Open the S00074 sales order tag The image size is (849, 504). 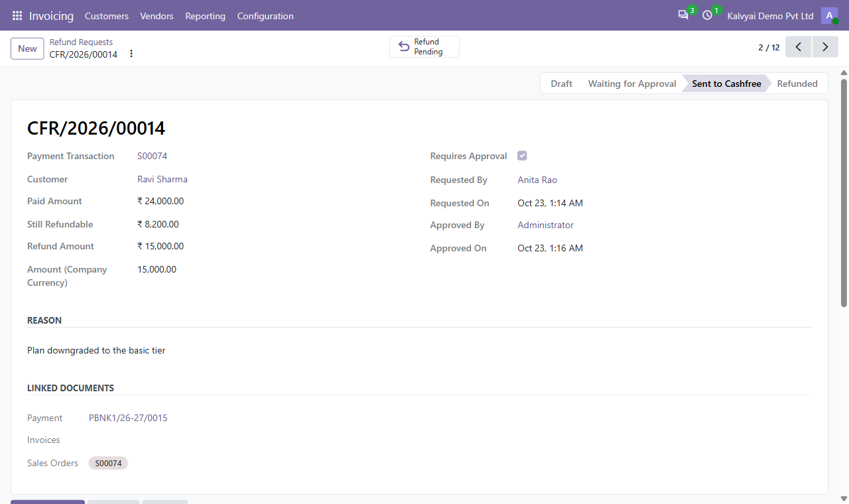108,463
